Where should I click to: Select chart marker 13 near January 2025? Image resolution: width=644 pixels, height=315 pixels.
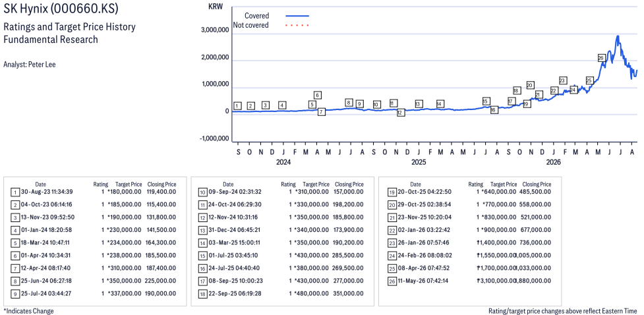click(419, 104)
